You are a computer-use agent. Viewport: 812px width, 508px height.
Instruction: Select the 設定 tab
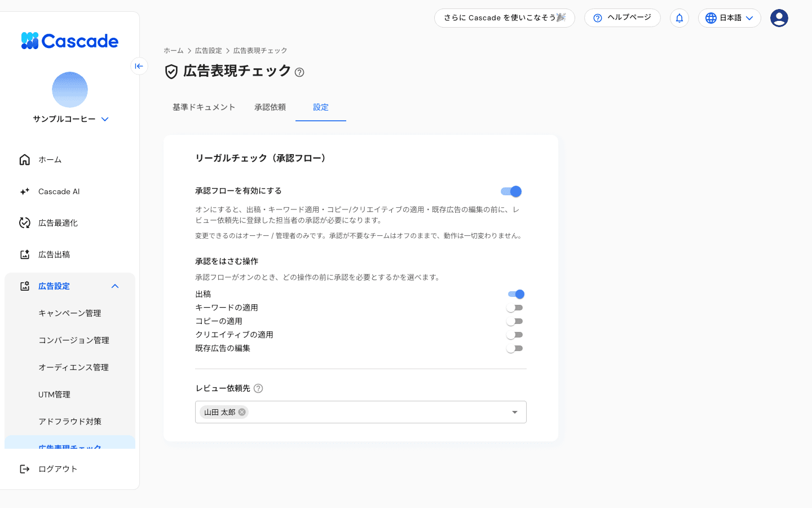pos(321,107)
